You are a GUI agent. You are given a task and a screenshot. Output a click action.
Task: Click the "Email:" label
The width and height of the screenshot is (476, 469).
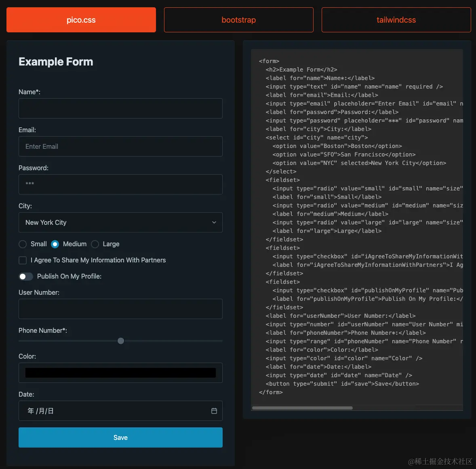(27, 130)
